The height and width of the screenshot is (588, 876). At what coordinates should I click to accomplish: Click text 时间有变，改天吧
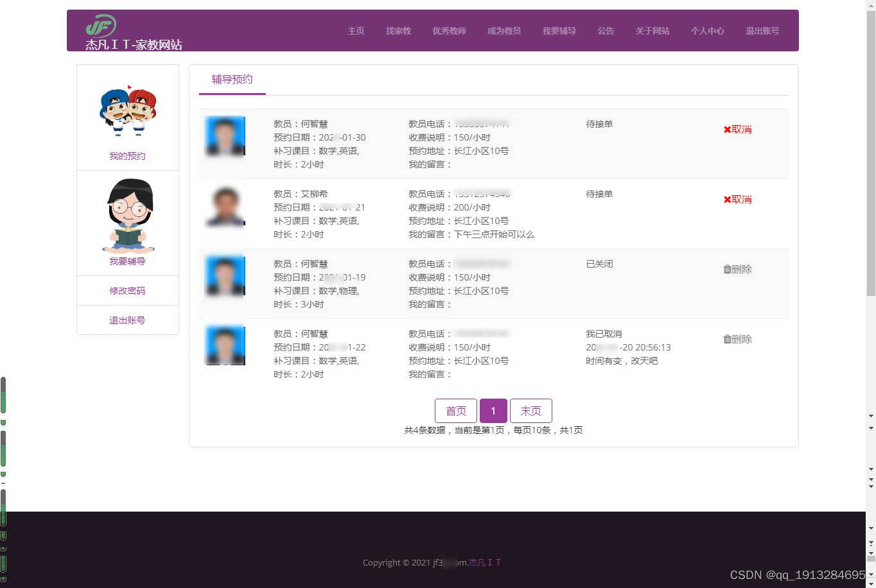pos(622,361)
